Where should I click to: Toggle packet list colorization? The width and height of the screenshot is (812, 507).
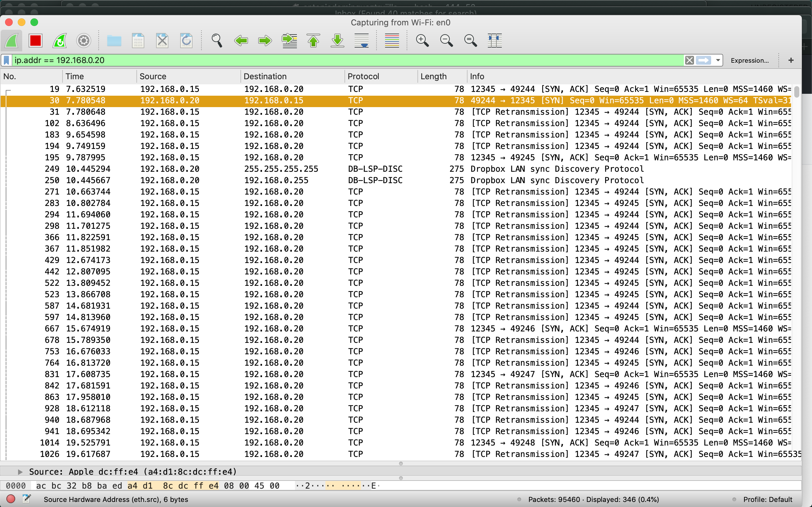coord(391,40)
